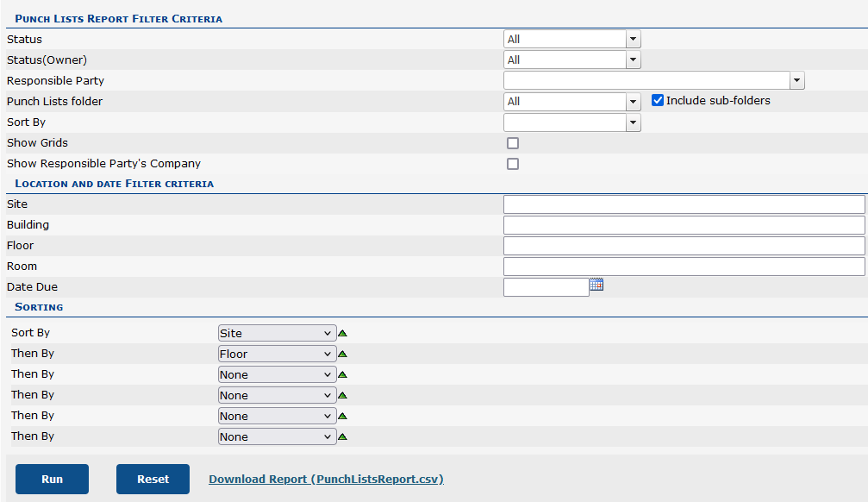The image size is (868, 502).
Task: Open the fourth Then By dropdown (None)
Action: 278,416
